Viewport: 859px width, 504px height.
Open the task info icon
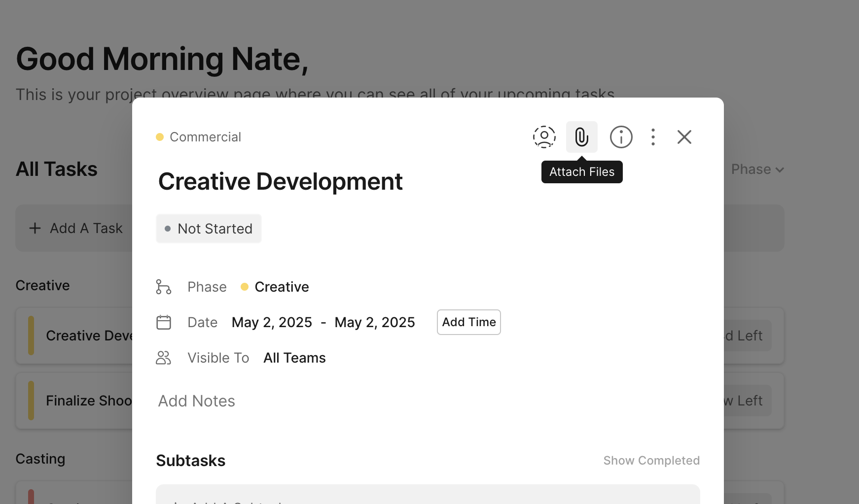(621, 137)
